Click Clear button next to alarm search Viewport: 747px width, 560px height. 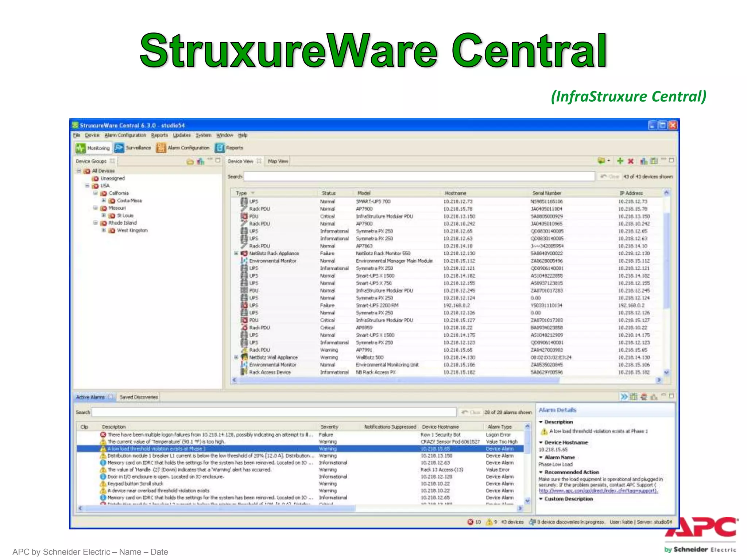coord(471,412)
